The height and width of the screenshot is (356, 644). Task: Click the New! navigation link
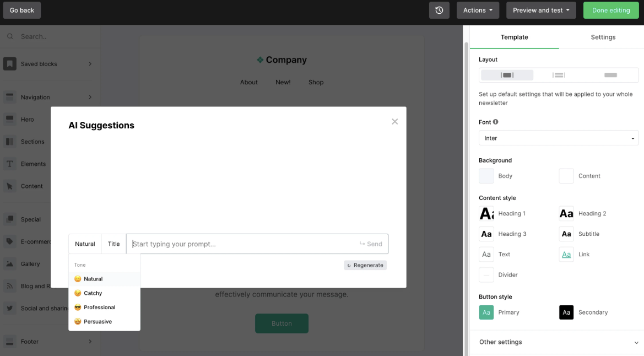point(283,82)
